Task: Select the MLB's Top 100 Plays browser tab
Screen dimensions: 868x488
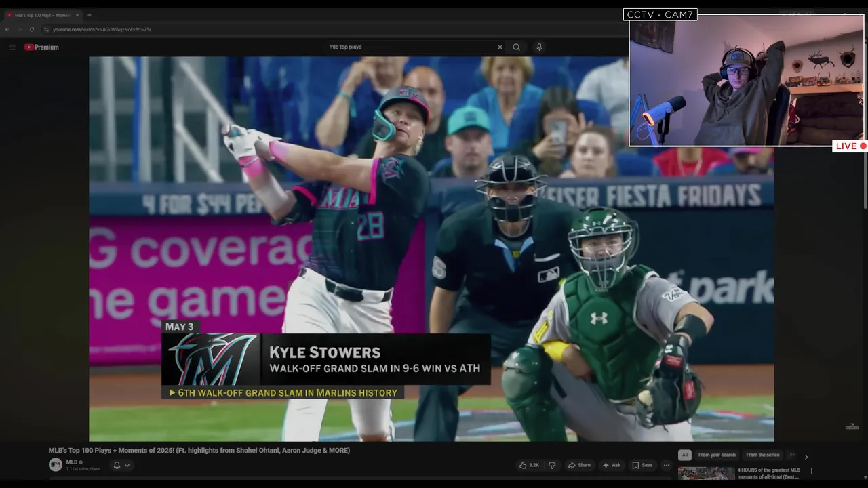Action: [x=42, y=15]
